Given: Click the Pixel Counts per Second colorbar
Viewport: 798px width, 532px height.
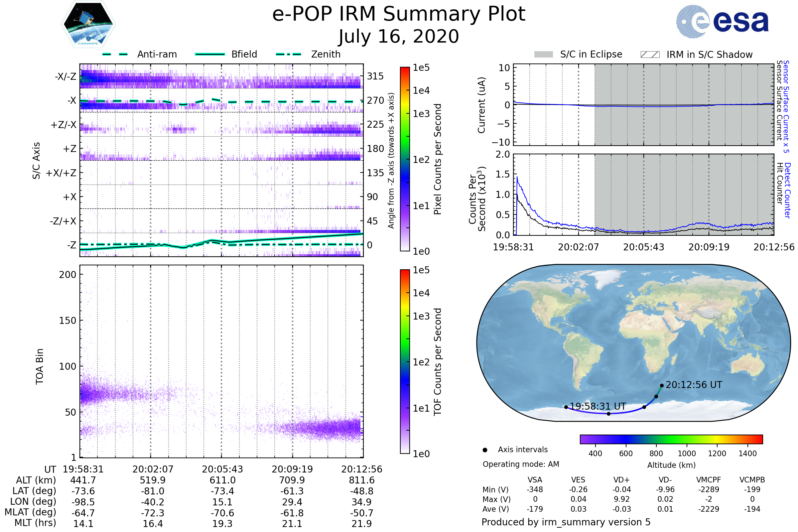Looking at the screenshot, I should click(x=405, y=159).
